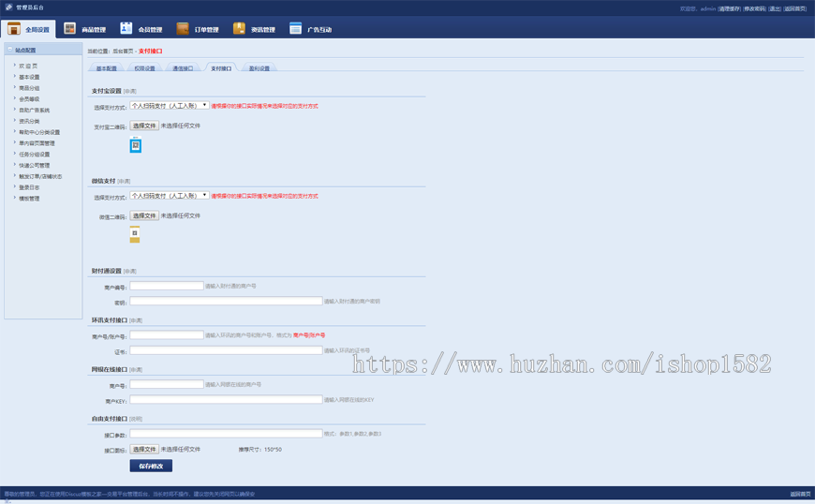Image resolution: width=815 pixels, height=504 pixels.
Task: Open 任务分组设置 in the sidebar
Action: 35,155
